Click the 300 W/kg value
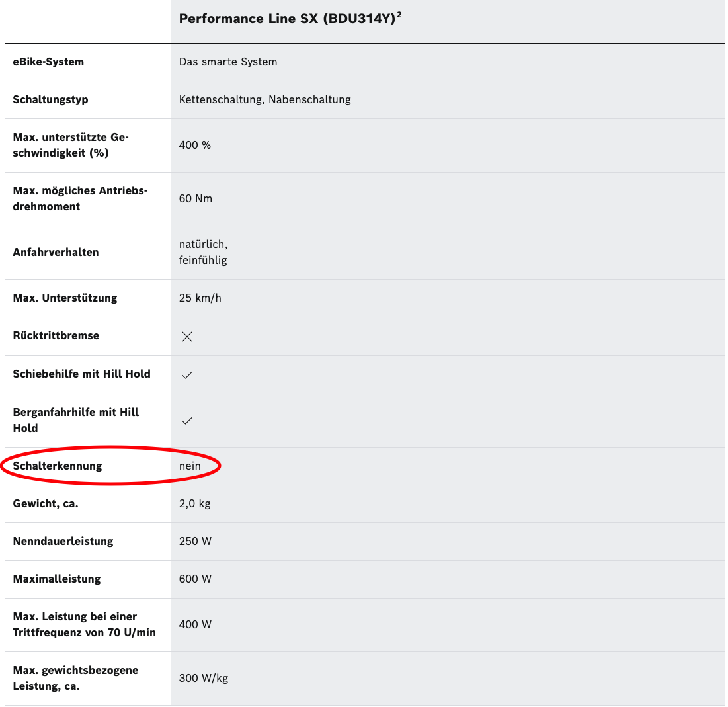The width and height of the screenshot is (728, 707). coord(204,679)
